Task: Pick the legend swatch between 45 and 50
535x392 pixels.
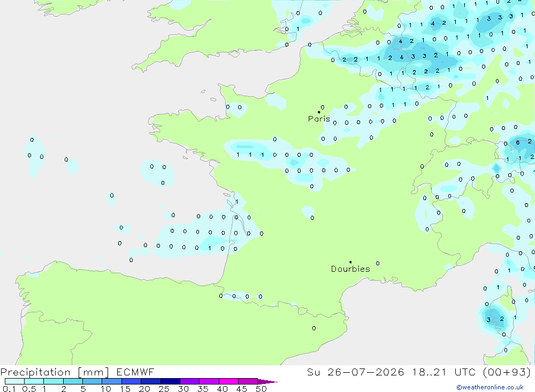Action: [248, 381]
